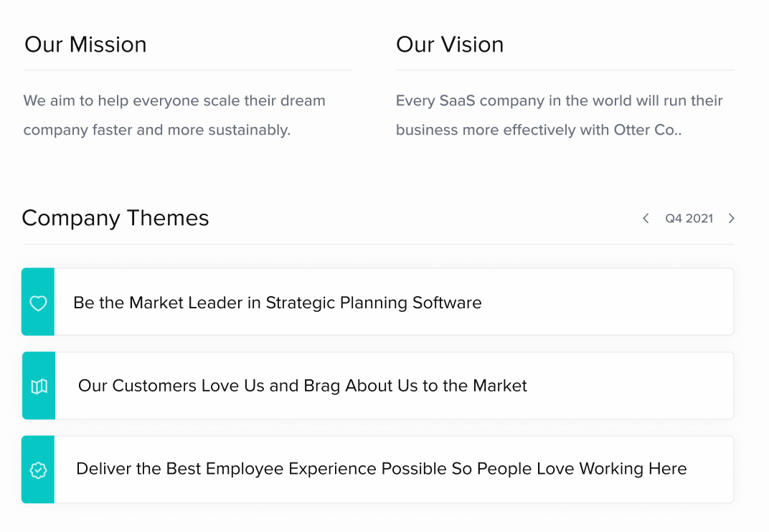Click the map icon on the Customers Love Us theme

(x=39, y=386)
